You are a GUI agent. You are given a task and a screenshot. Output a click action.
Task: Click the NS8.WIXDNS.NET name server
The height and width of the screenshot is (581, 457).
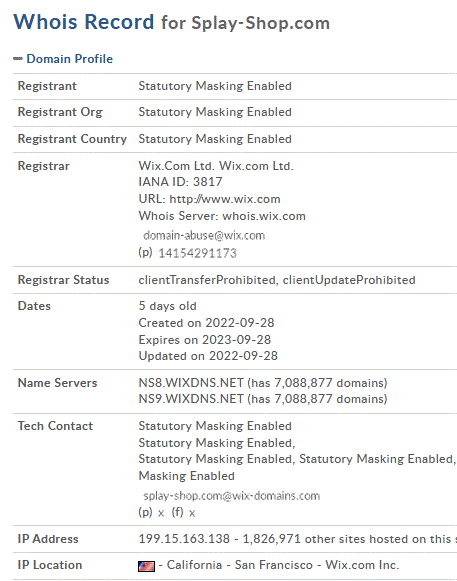(191, 383)
